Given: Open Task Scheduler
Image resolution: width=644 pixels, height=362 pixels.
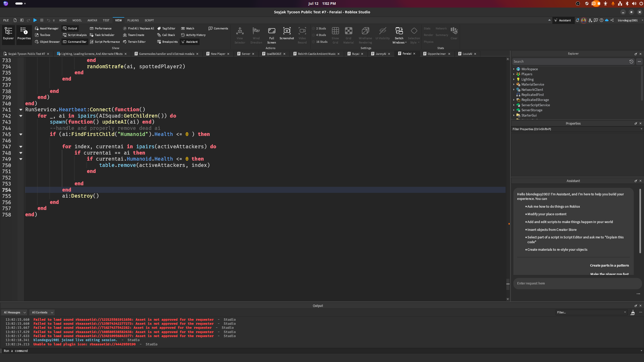Looking at the screenshot, I should 102,35.
